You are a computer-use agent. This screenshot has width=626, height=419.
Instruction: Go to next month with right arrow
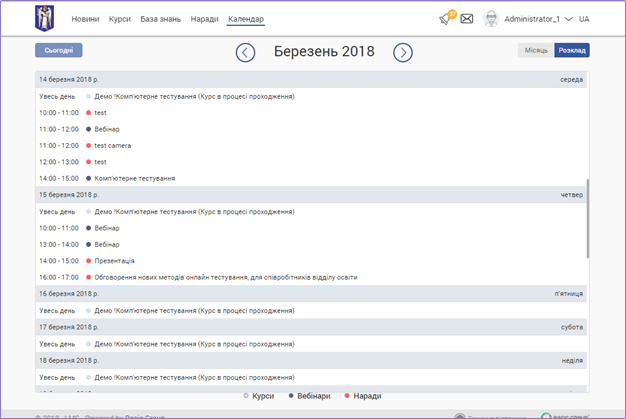click(x=402, y=53)
